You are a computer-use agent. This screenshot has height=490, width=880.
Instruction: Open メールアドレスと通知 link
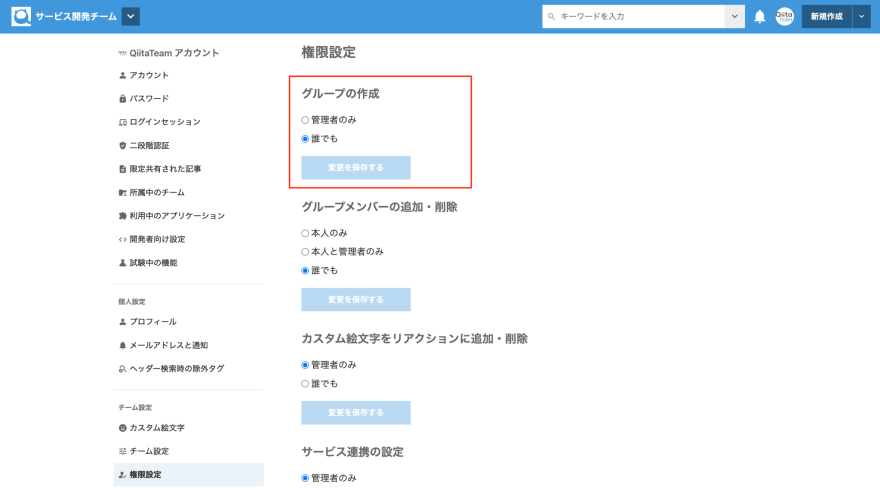point(168,345)
